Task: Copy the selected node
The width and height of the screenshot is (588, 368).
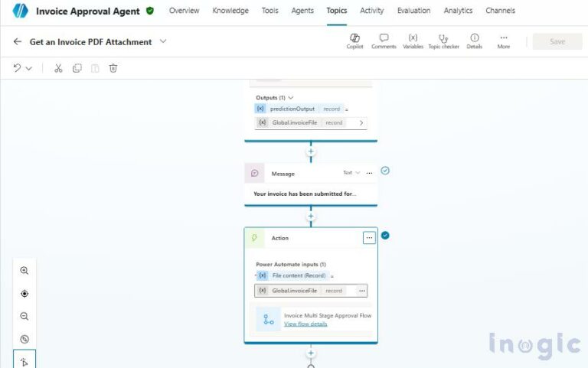Action: click(77, 68)
